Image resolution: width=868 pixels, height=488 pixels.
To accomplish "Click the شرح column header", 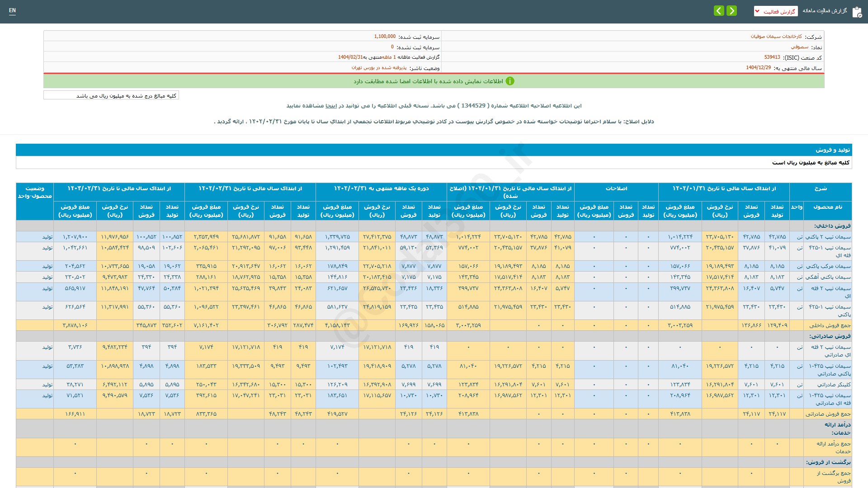I will click(821, 188).
